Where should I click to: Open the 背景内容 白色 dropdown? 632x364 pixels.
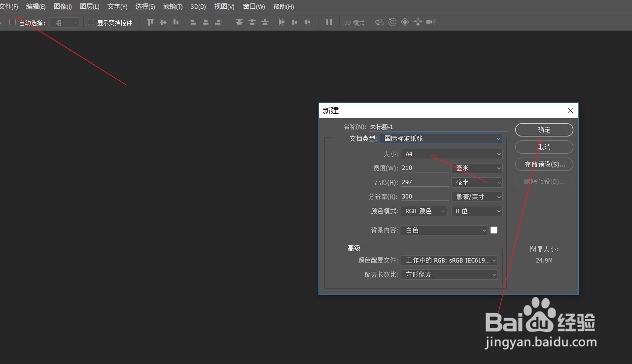(444, 230)
